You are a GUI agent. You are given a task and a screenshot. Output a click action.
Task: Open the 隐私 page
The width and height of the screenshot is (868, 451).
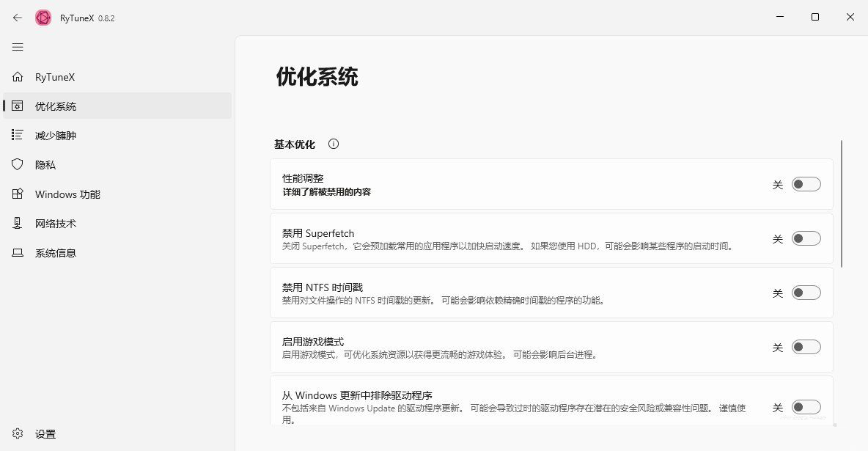click(117, 164)
